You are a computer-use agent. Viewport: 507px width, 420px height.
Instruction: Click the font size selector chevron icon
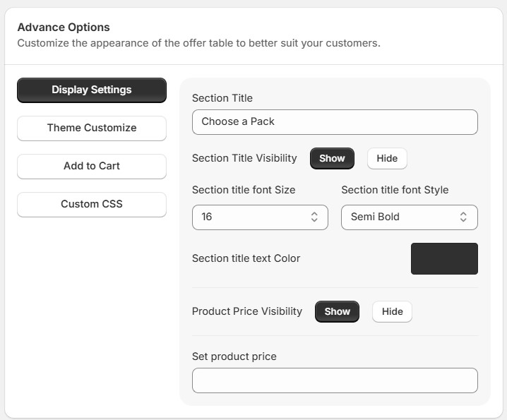point(314,217)
